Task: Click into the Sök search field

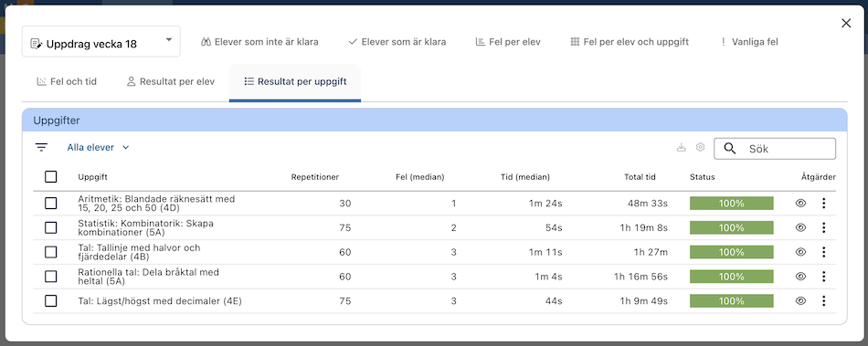Action: click(x=775, y=149)
